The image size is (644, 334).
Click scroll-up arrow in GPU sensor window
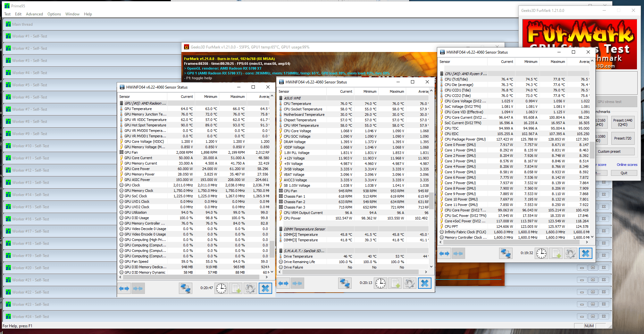[272, 96]
